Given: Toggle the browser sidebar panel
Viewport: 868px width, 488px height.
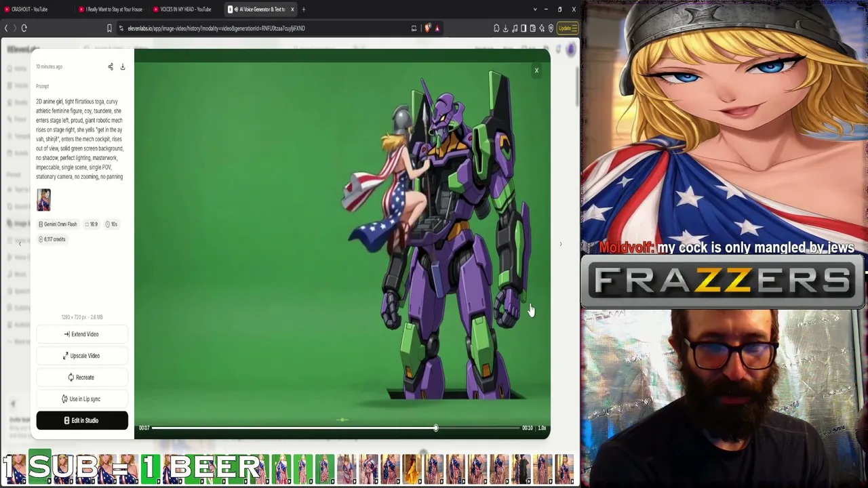Looking at the screenshot, I should pyautogui.click(x=524, y=28).
